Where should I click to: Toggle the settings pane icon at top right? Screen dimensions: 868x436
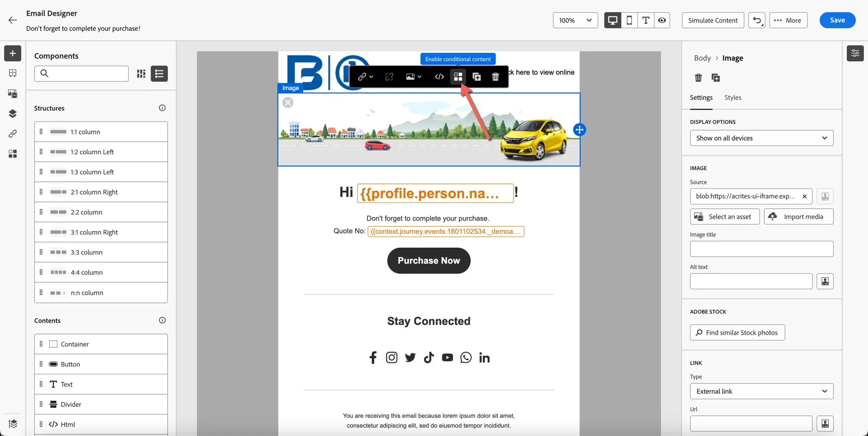(x=855, y=53)
